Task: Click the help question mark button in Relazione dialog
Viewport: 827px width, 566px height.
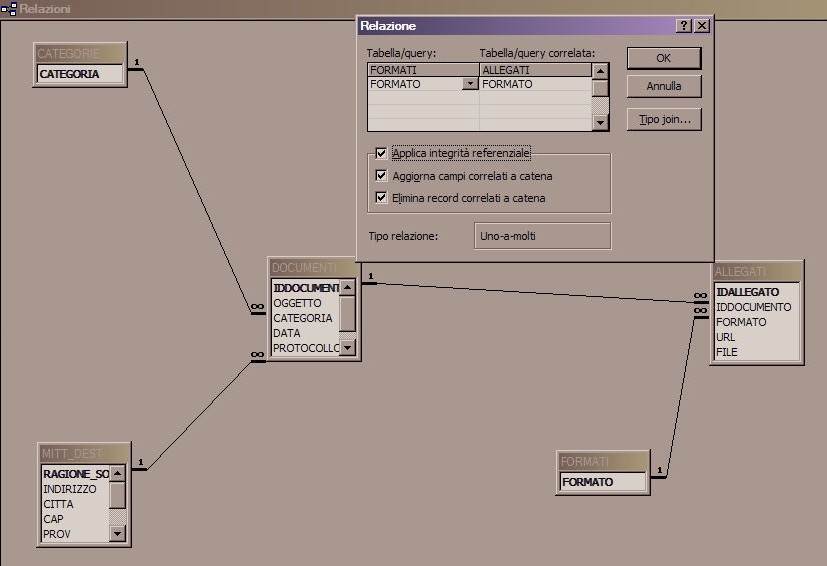Action: point(684,26)
